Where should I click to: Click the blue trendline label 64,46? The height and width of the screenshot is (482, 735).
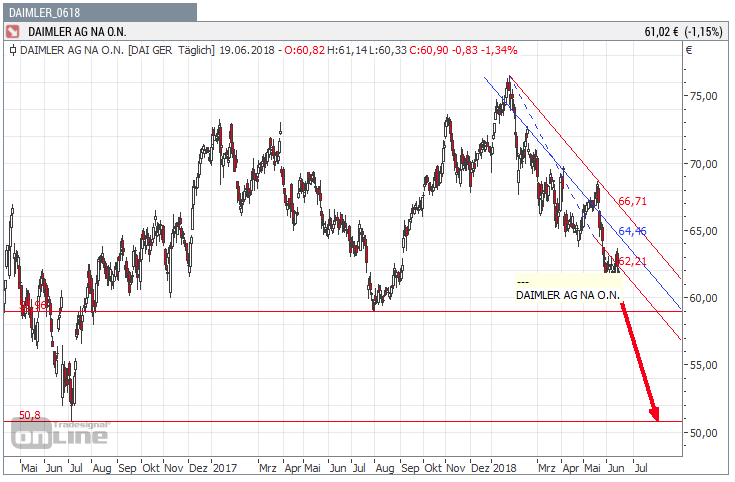[632, 231]
